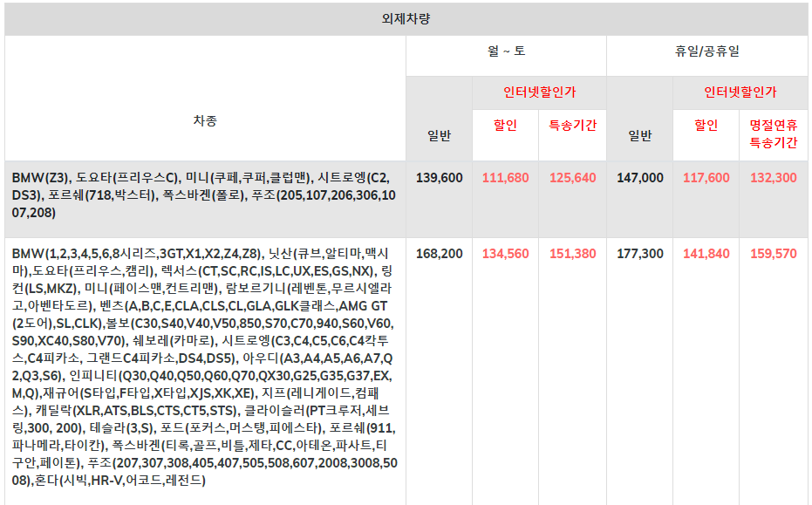This screenshot has height=505, width=812.
Task: Select the 차종 column header
Action: pos(205,120)
